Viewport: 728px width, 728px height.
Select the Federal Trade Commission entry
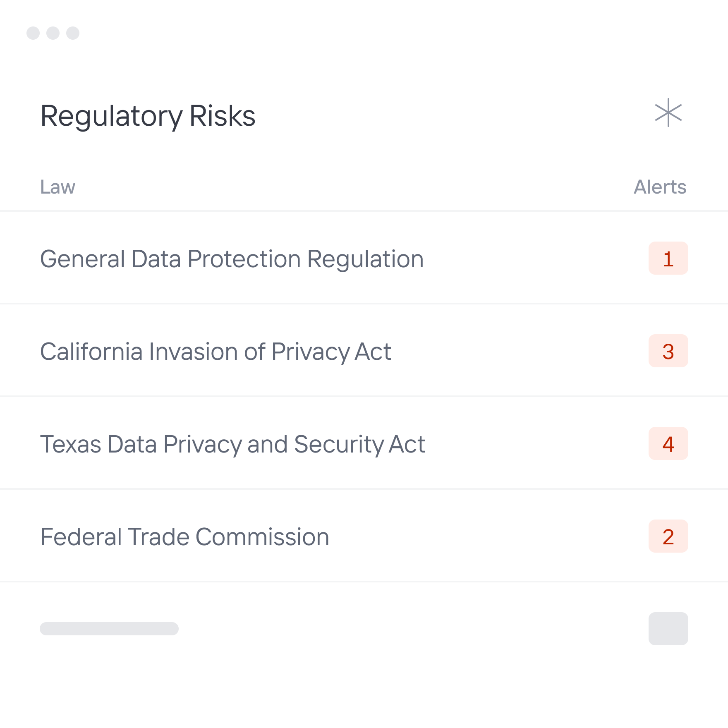coord(364,536)
